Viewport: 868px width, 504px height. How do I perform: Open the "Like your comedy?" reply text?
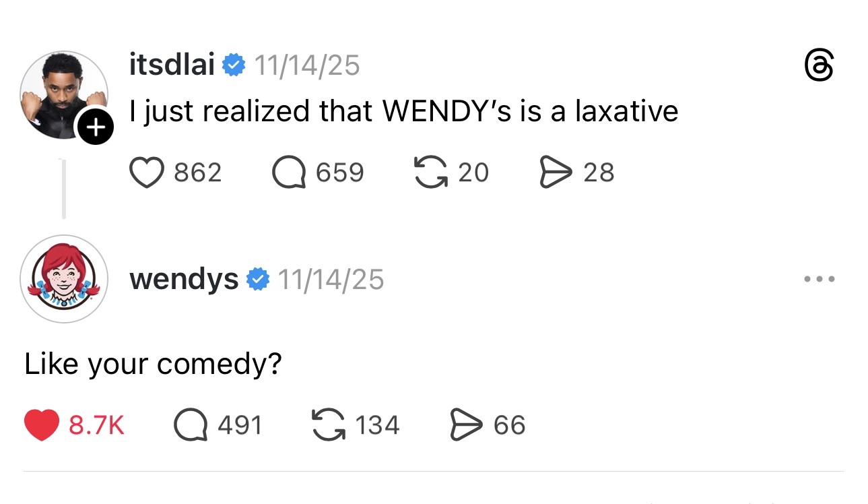pyautogui.click(x=153, y=365)
